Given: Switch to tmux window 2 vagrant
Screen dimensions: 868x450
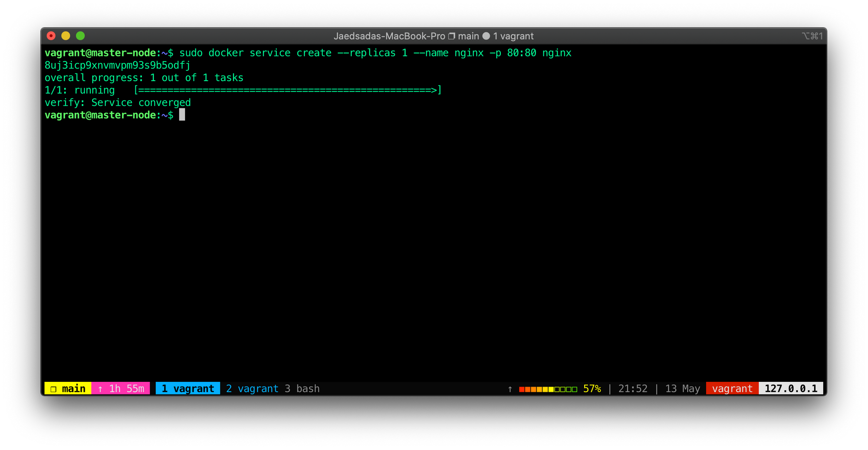Looking at the screenshot, I should pyautogui.click(x=252, y=388).
